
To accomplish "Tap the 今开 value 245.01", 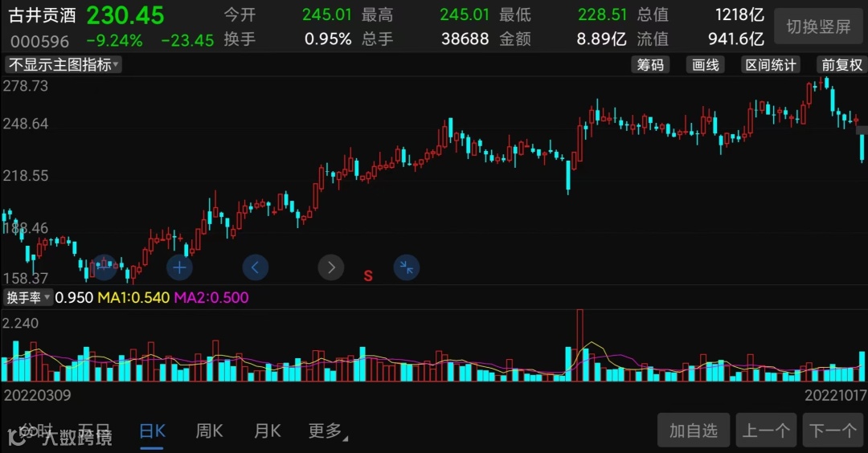I will coord(326,14).
